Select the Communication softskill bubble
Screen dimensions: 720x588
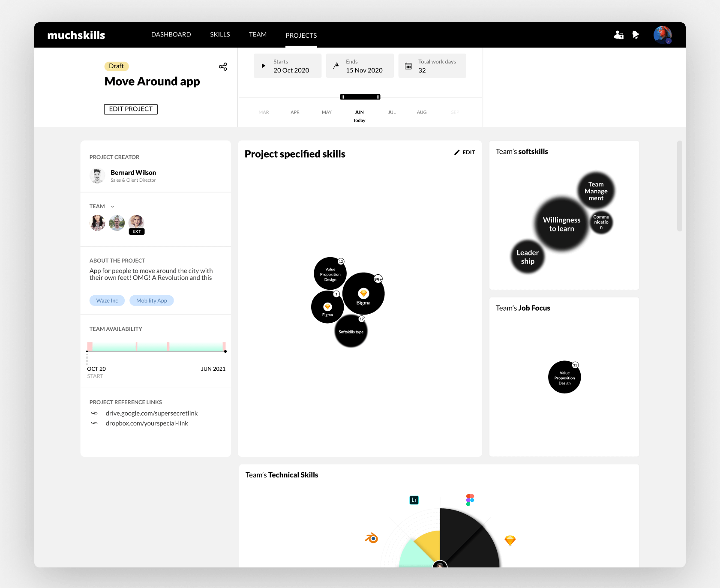pyautogui.click(x=601, y=222)
